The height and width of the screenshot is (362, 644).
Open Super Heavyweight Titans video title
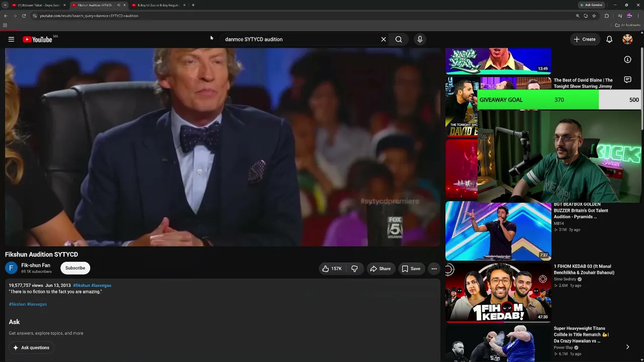tap(582, 334)
